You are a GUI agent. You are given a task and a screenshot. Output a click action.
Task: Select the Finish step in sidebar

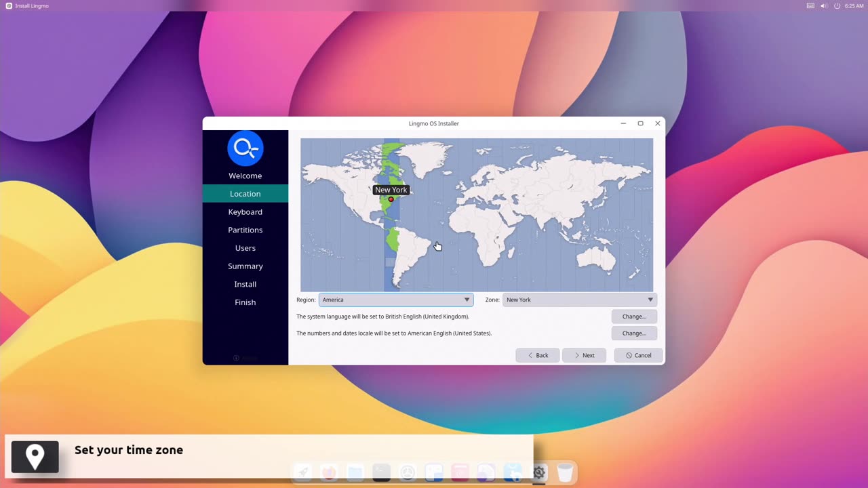click(x=245, y=302)
